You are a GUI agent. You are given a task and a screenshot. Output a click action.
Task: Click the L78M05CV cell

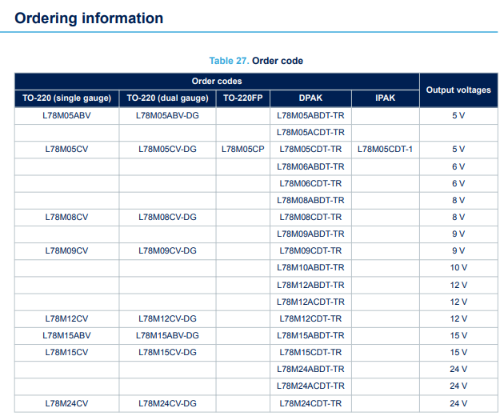pos(67,150)
